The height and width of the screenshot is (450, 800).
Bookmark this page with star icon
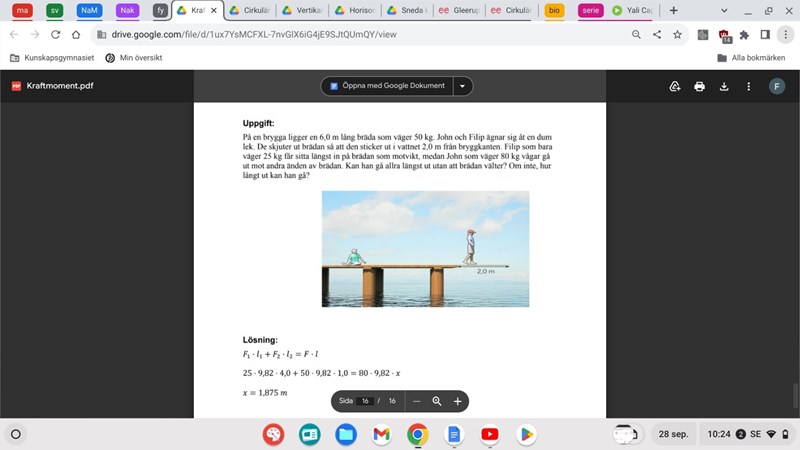click(677, 34)
